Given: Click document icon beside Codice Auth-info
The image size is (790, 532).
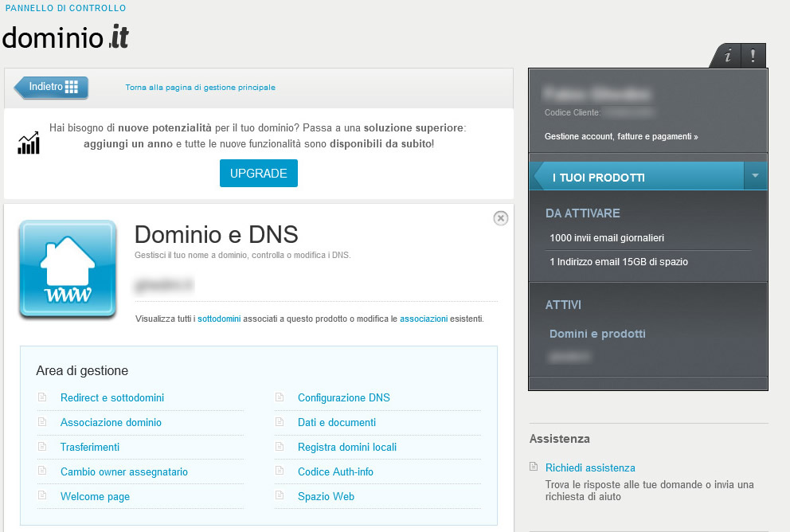Looking at the screenshot, I should click(x=280, y=471).
